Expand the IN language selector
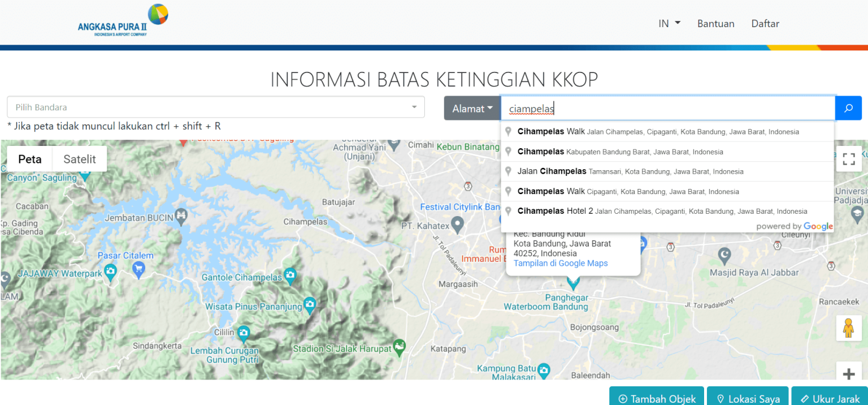 pos(669,23)
